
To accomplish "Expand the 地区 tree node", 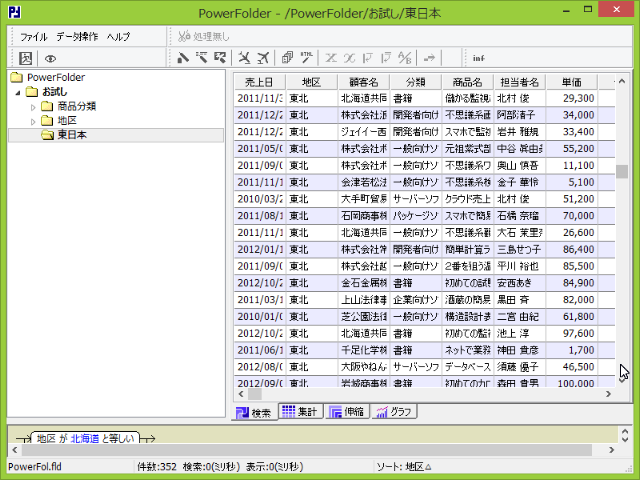I will (33, 122).
